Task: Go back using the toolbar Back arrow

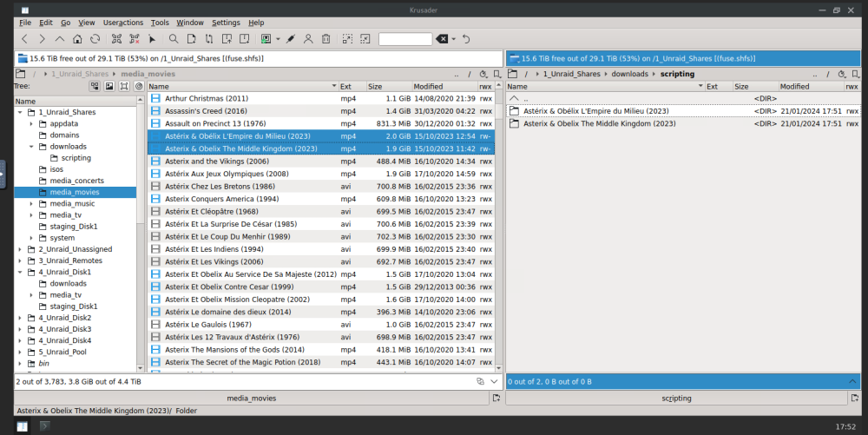Action: click(x=24, y=39)
